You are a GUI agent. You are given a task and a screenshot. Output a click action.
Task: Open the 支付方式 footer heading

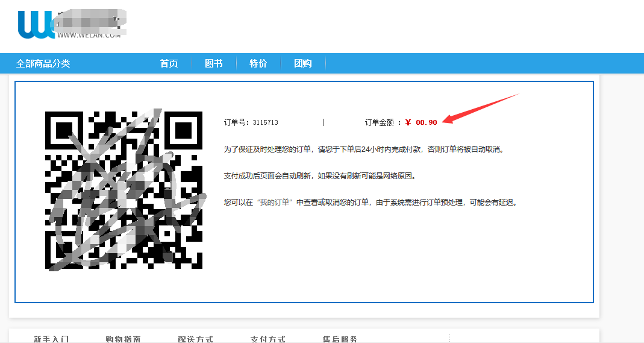[268, 339]
